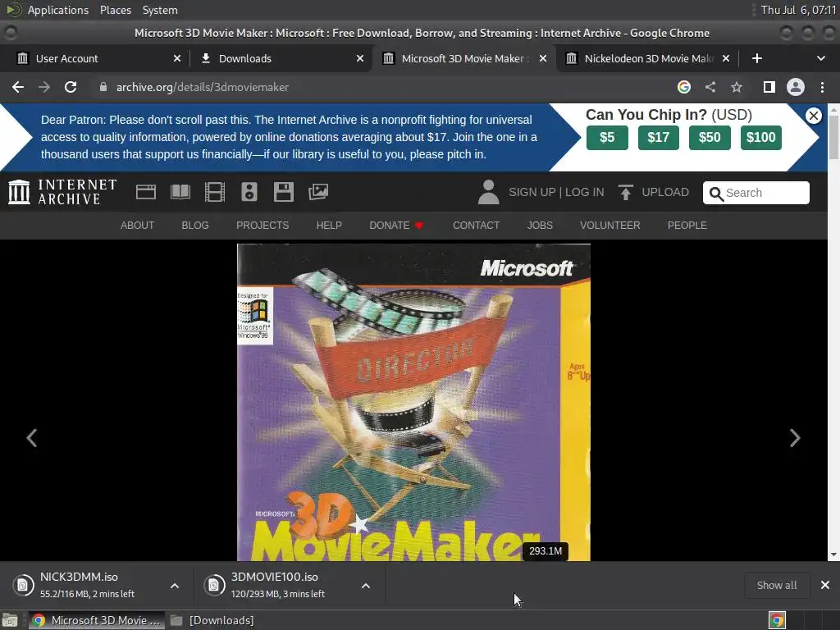The image size is (840, 630).
Task: Open the BLOG link
Action: 195,226
